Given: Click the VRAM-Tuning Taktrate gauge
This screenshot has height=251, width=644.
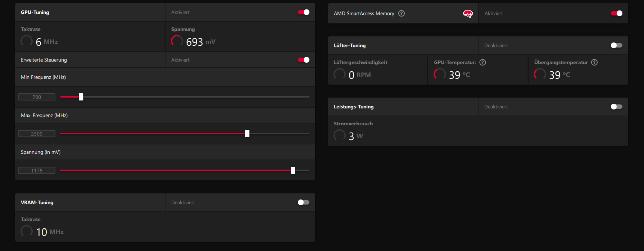Looking at the screenshot, I should click(x=27, y=231).
